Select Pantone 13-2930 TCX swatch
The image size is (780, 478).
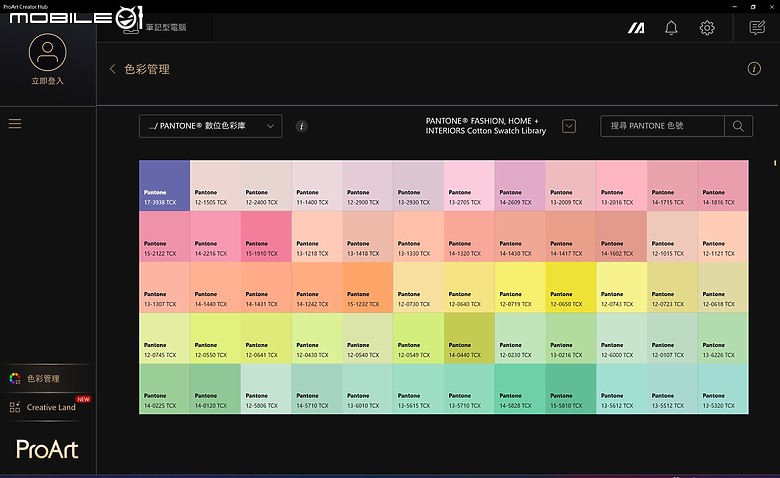418,186
